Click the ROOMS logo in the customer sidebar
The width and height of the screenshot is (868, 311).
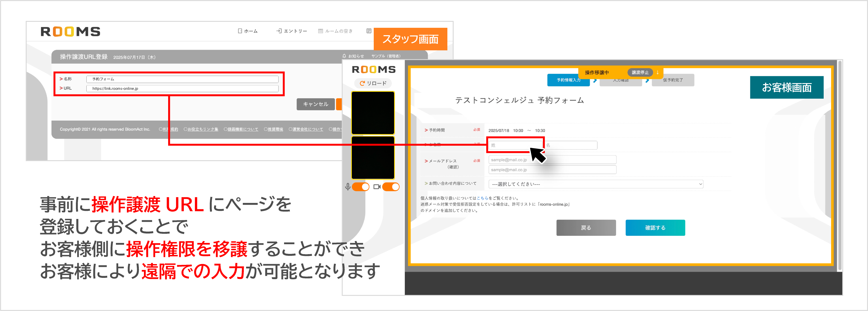coord(374,70)
